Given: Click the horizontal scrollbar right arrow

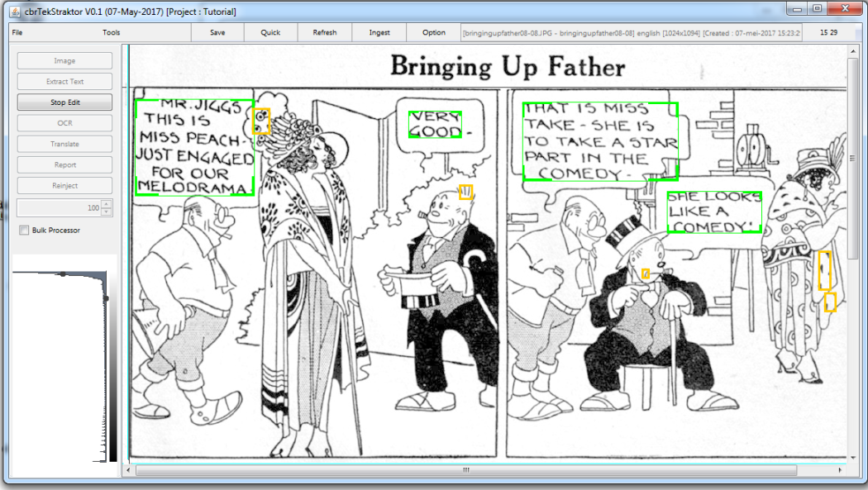Looking at the screenshot, I should click(841, 470).
